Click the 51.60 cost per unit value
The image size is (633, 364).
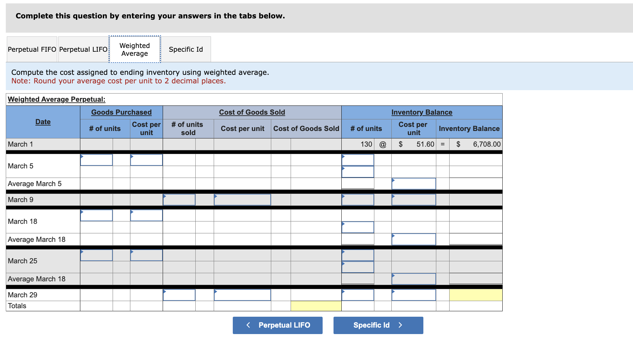[425, 144]
